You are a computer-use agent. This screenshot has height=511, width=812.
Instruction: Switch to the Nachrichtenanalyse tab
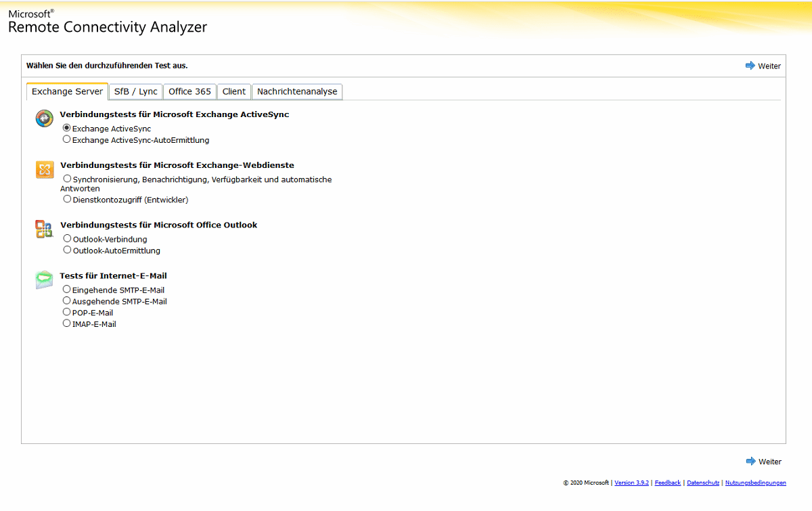point(296,91)
